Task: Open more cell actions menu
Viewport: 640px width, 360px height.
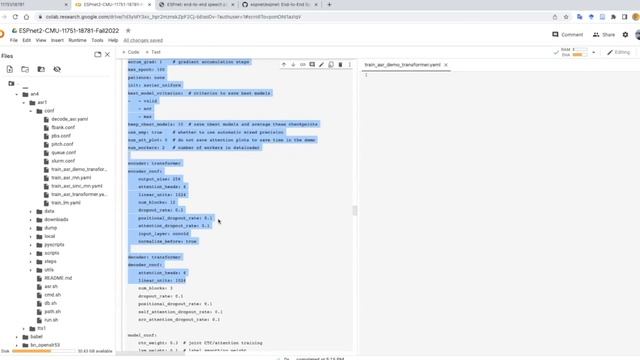Action: [349, 64]
